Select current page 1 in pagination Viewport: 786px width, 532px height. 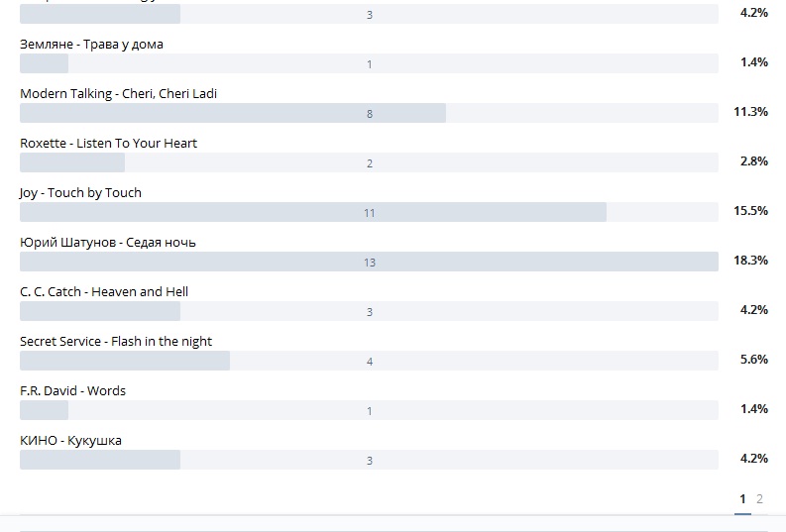coord(742,499)
